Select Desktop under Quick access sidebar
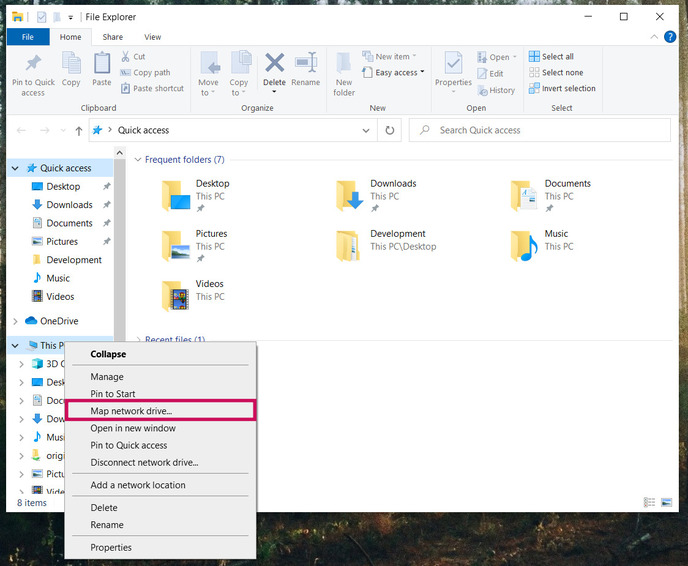Image resolution: width=688 pixels, height=566 pixels. (x=63, y=186)
